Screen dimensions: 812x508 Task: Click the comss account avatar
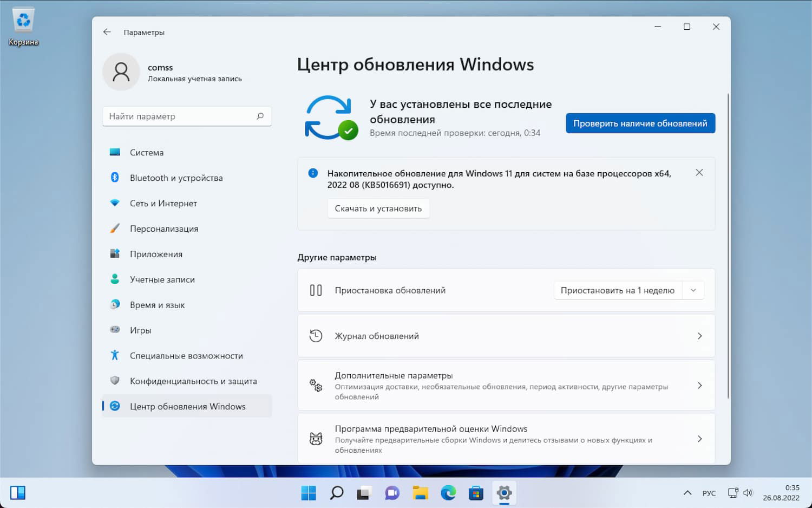click(121, 71)
